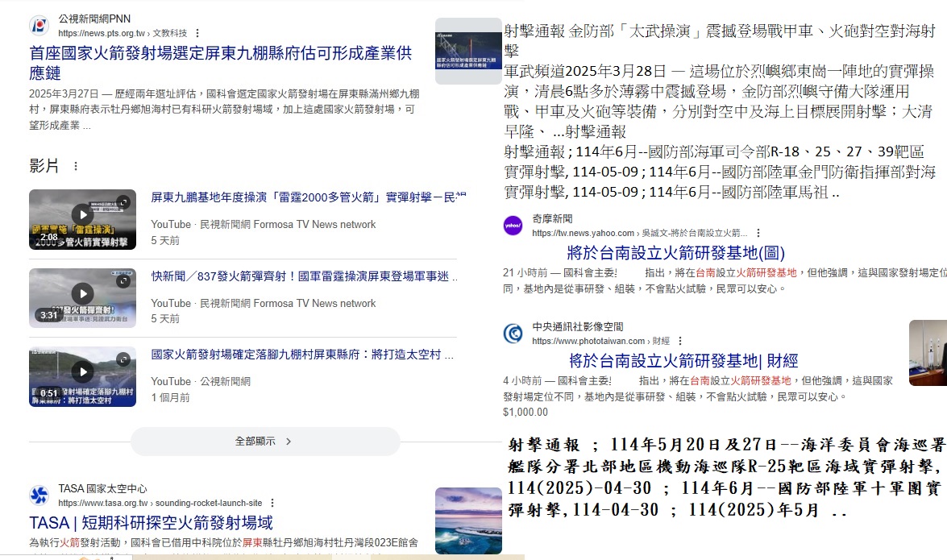Open Yahoo result 將於台南設立火箭研發基地(圖)

[676, 252]
